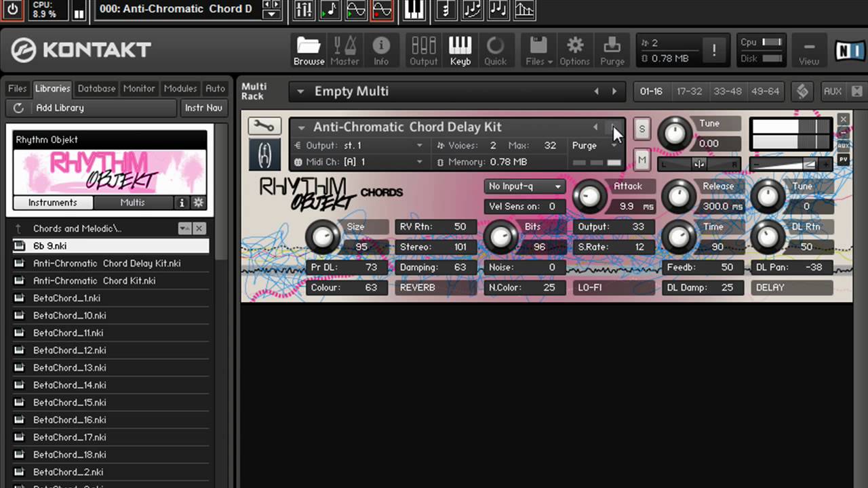868x488 pixels.
Task: Click the Rhythm Objekt library info icon
Action: point(182,202)
